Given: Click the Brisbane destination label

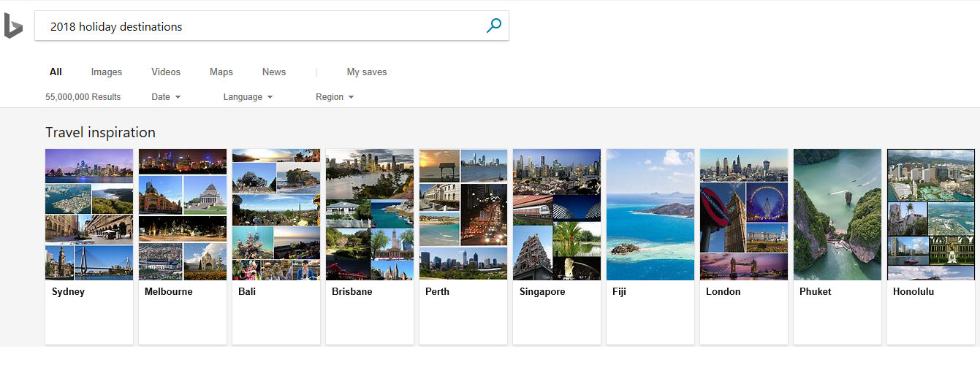Looking at the screenshot, I should point(352,292).
